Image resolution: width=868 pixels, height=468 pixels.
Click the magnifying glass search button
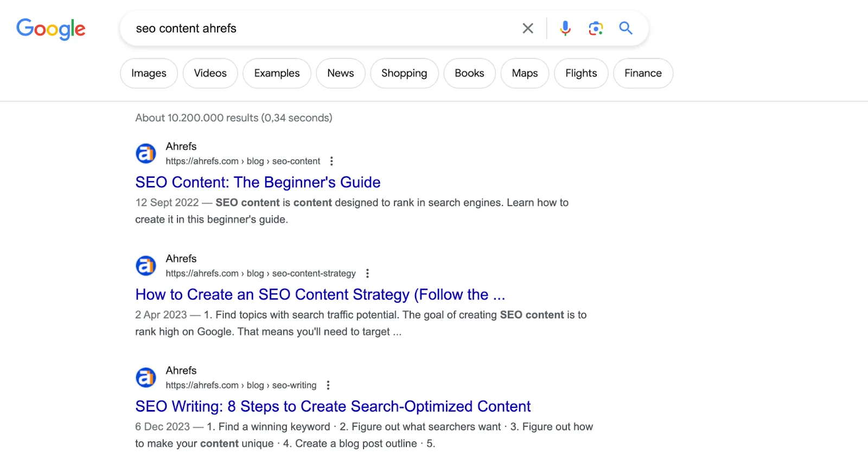626,28
